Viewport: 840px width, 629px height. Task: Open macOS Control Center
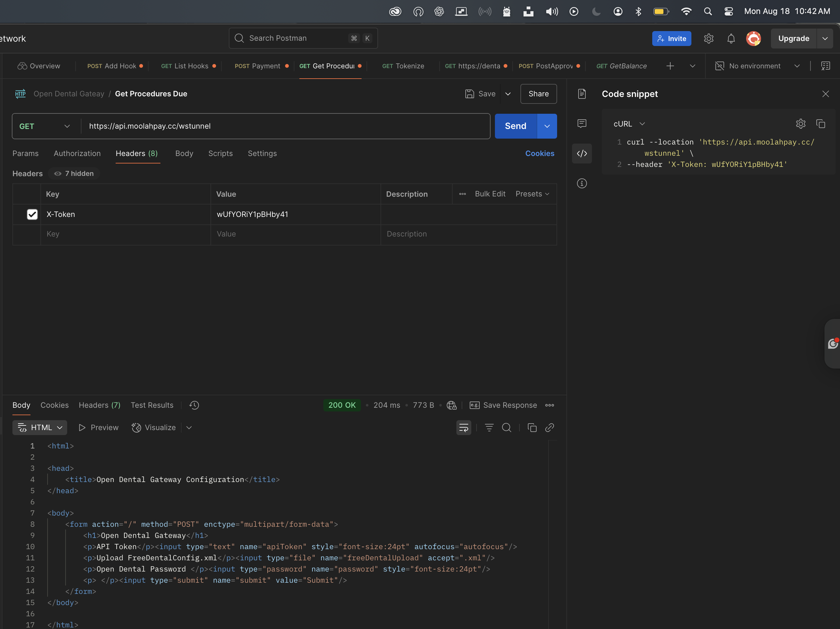pos(728,11)
